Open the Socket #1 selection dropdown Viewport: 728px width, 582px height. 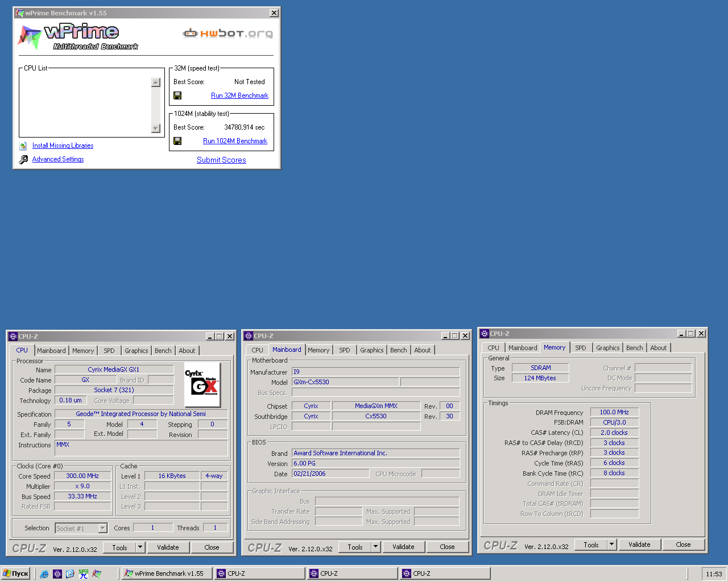tap(103, 529)
